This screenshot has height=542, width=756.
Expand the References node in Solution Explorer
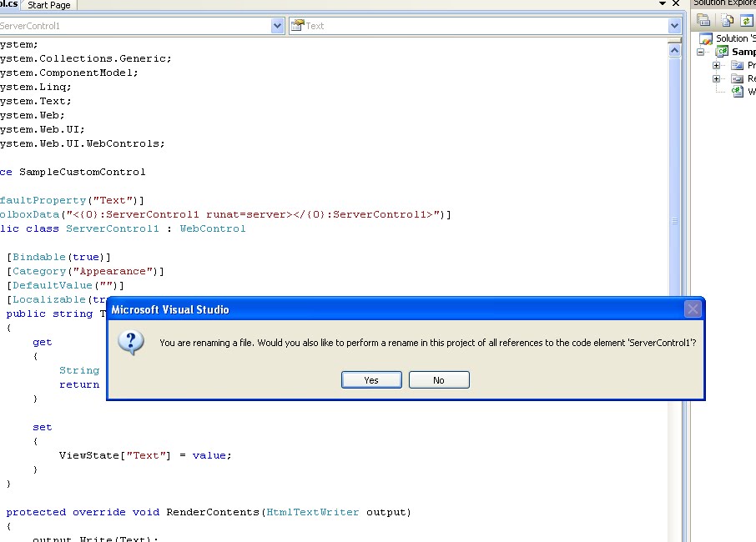[715, 78]
